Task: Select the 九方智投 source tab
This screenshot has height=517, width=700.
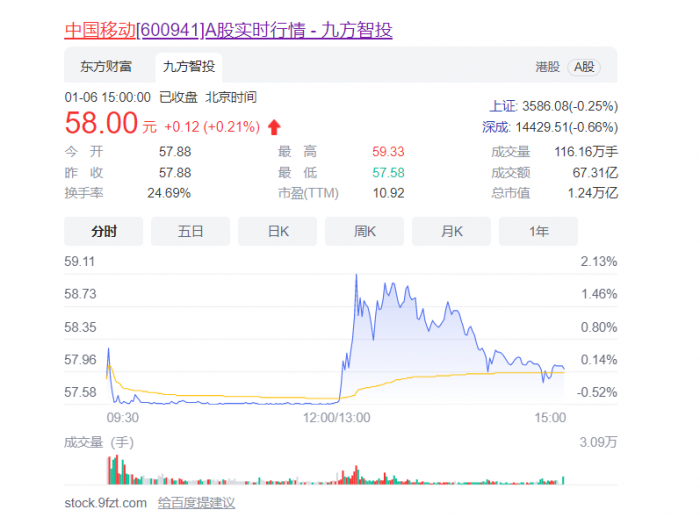Action: pos(189,67)
